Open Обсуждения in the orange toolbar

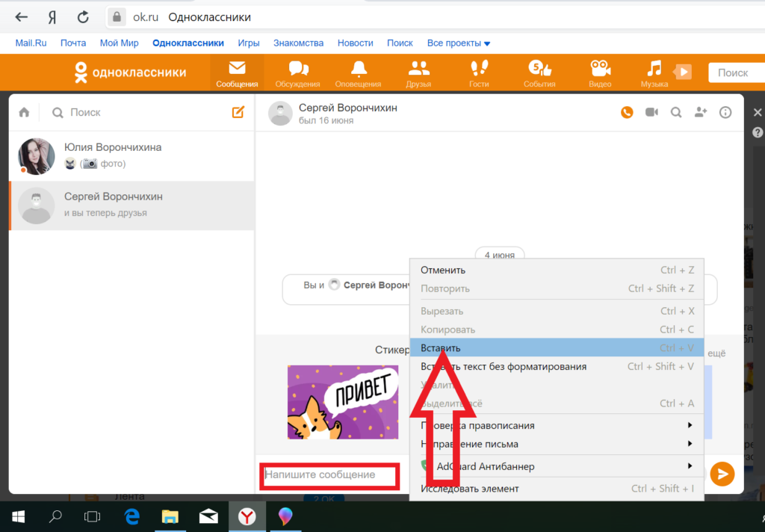[297, 73]
